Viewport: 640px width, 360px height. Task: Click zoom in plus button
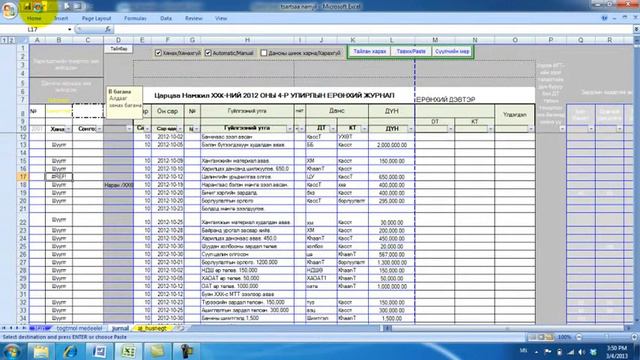click(634, 337)
